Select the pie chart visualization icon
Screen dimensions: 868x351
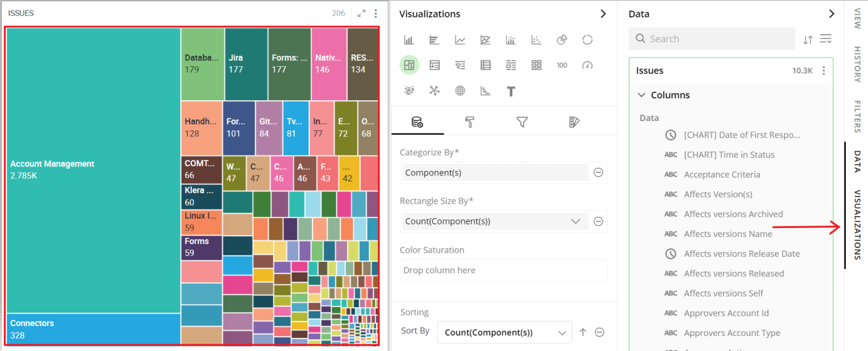point(561,40)
